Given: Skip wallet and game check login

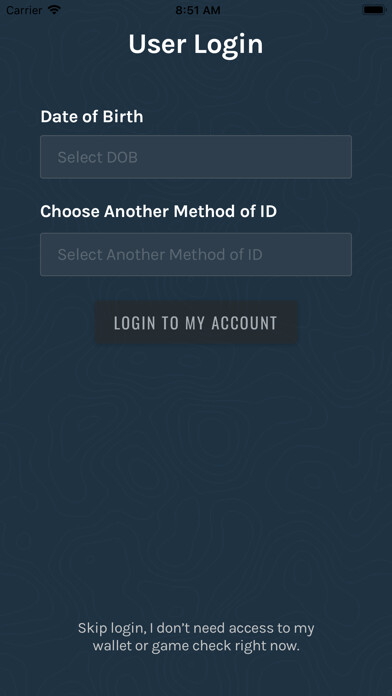Looking at the screenshot, I should click(x=196, y=637).
